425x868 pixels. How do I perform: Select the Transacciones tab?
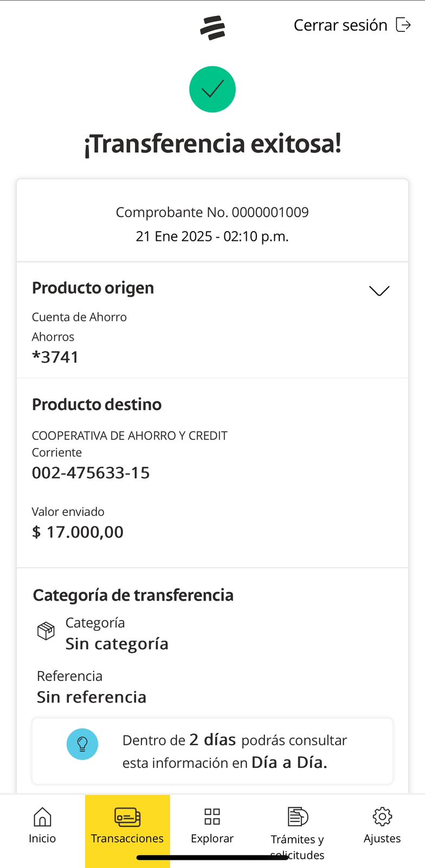pos(127,827)
